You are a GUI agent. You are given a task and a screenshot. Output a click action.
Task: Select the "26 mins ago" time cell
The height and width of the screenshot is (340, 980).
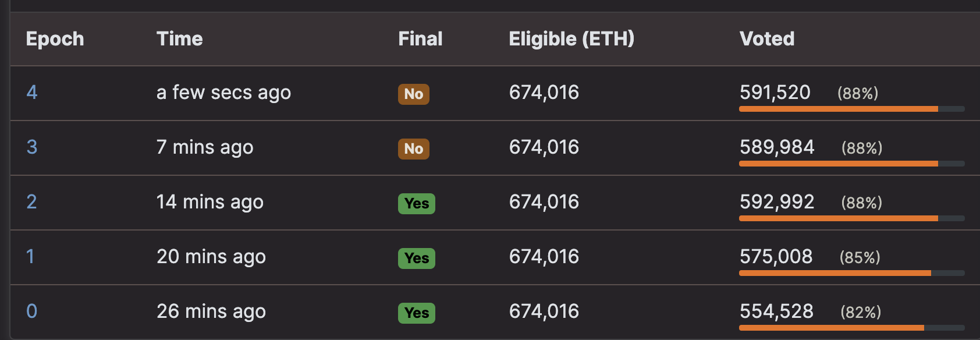[x=211, y=311]
